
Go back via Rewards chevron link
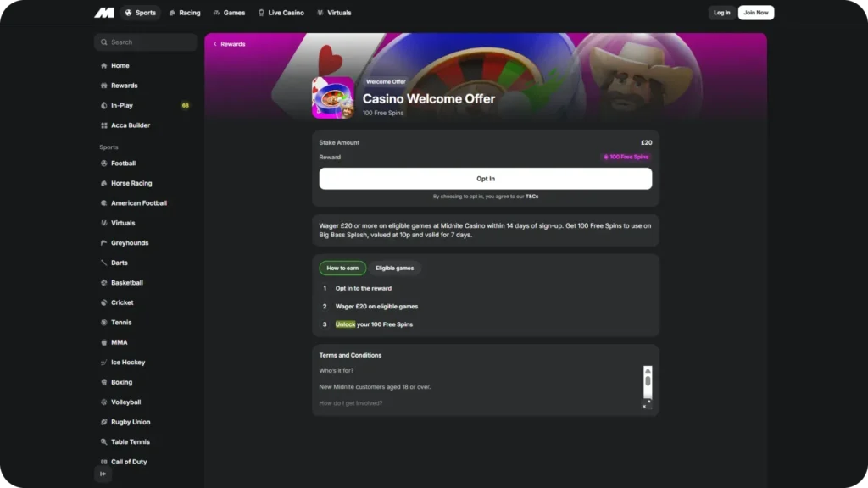point(229,44)
